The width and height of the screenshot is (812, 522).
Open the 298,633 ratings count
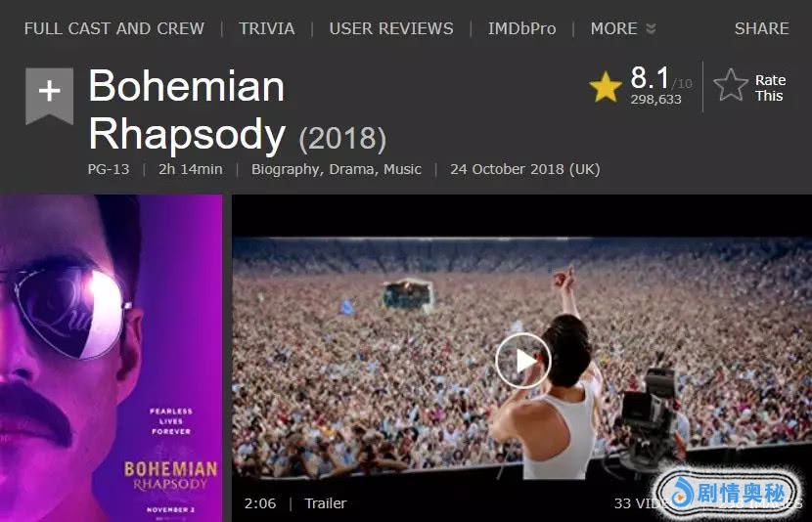coord(655,99)
